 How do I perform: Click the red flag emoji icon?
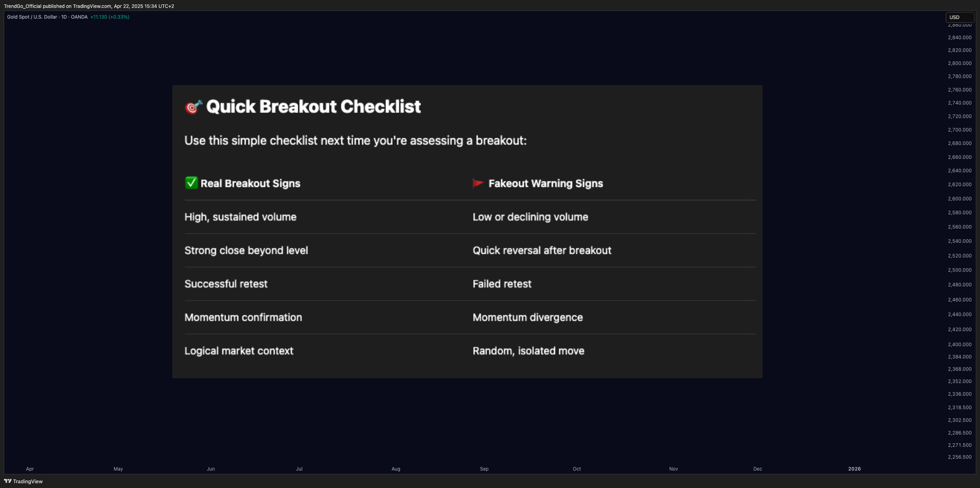click(478, 183)
